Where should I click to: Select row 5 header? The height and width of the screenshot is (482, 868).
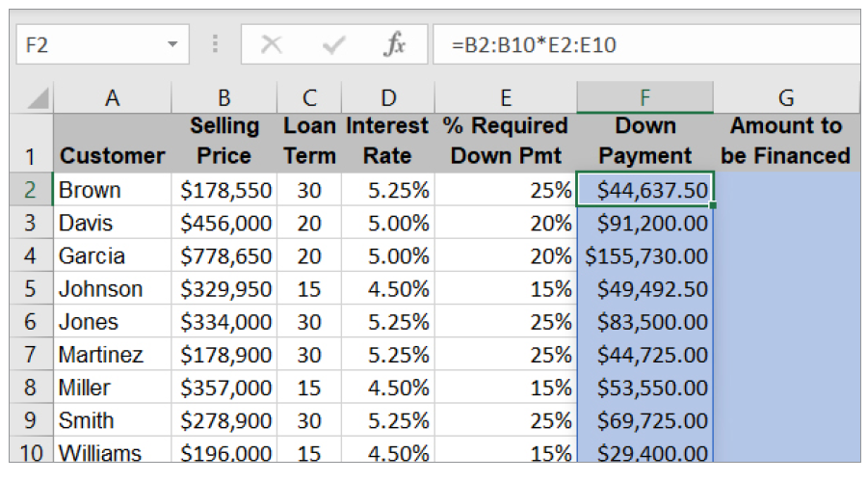click(30, 289)
